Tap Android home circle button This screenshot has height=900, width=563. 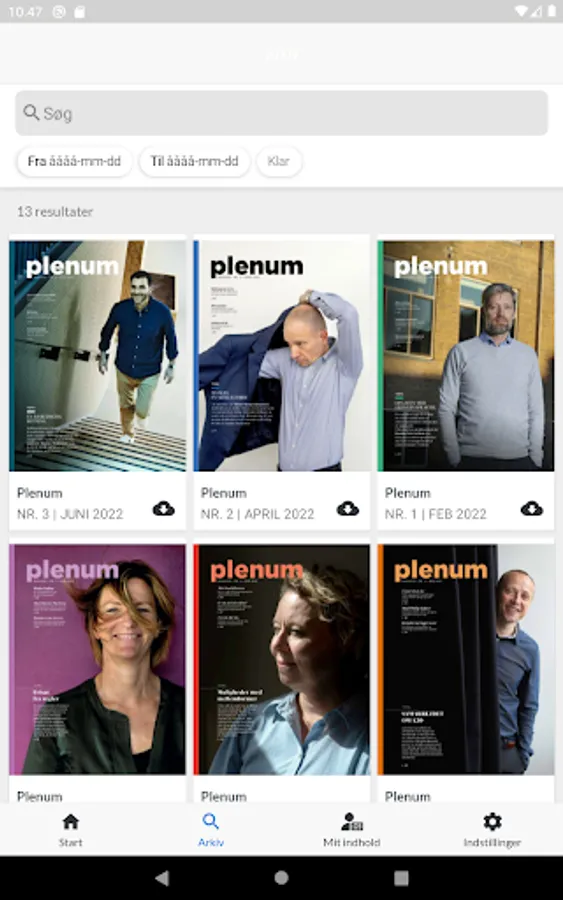281,878
